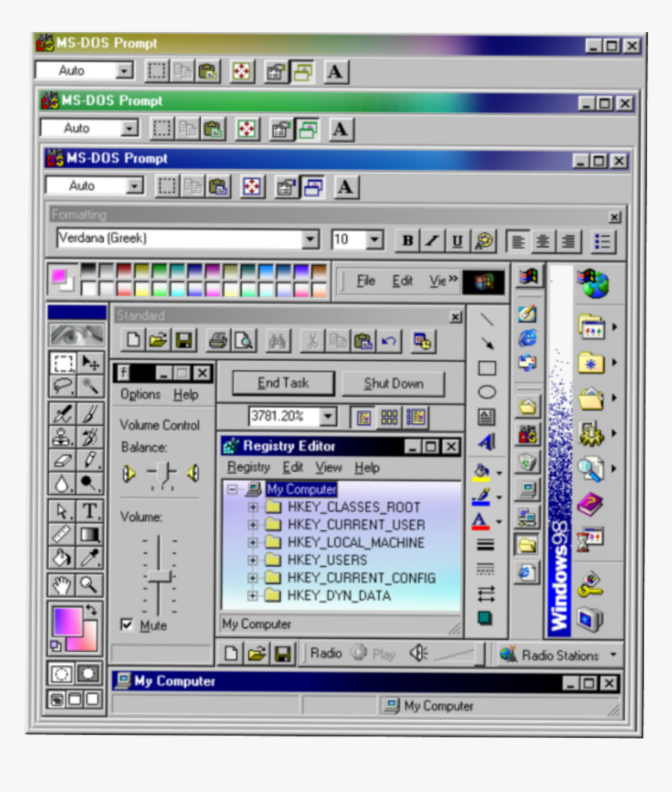This screenshot has width=672, height=792.
Task: Expand the HKEY_CLASSES_ROOT key
Action: tap(253, 507)
